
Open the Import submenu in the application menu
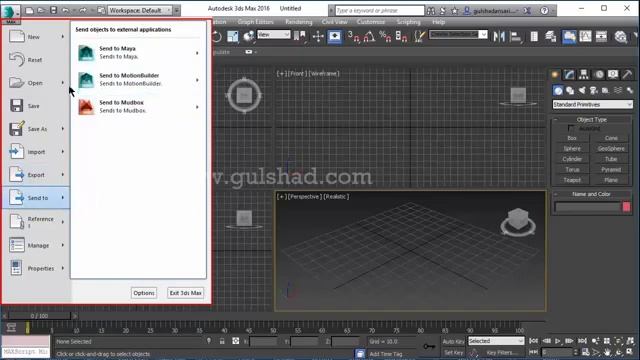click(x=36, y=152)
